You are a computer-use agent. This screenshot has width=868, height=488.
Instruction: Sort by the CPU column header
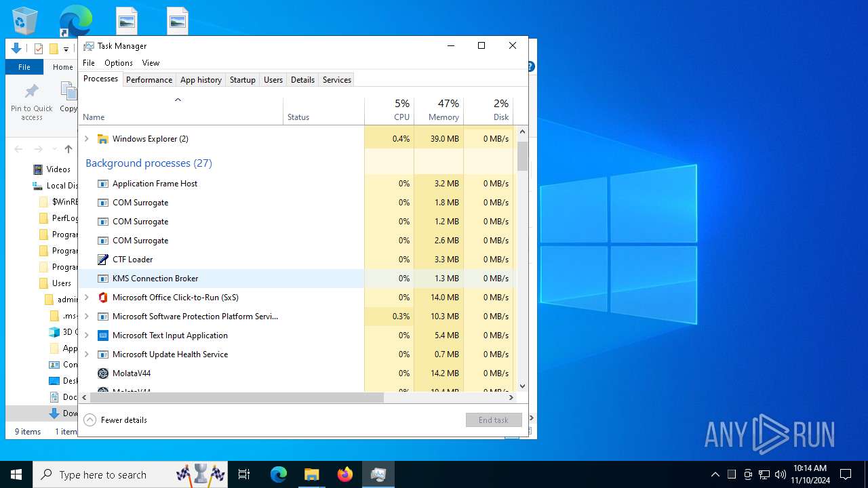pyautogui.click(x=389, y=110)
